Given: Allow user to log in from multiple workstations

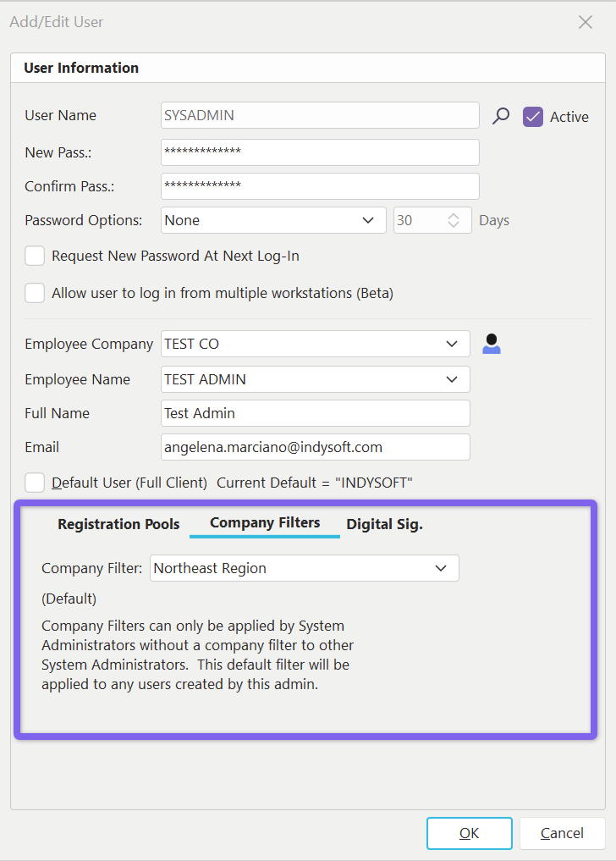Looking at the screenshot, I should 35,293.
